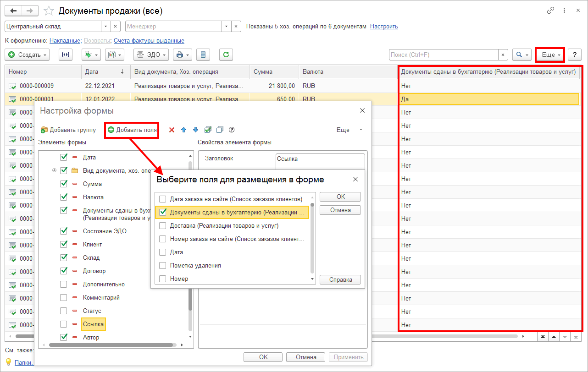Click the Настроить link
Screen dimensions: 588x372
click(x=384, y=27)
